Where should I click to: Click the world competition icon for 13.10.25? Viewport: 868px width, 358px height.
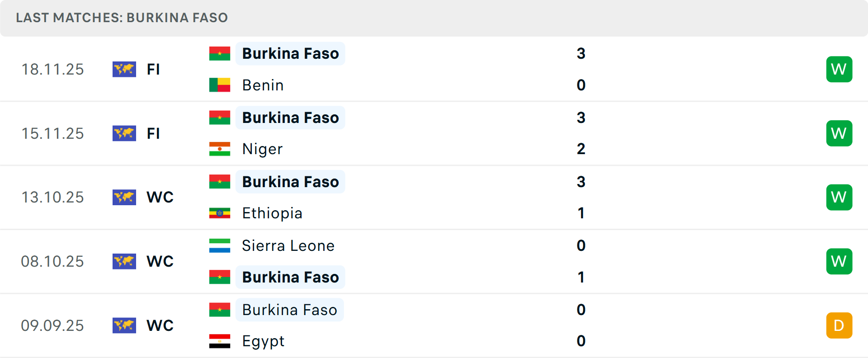point(124,197)
